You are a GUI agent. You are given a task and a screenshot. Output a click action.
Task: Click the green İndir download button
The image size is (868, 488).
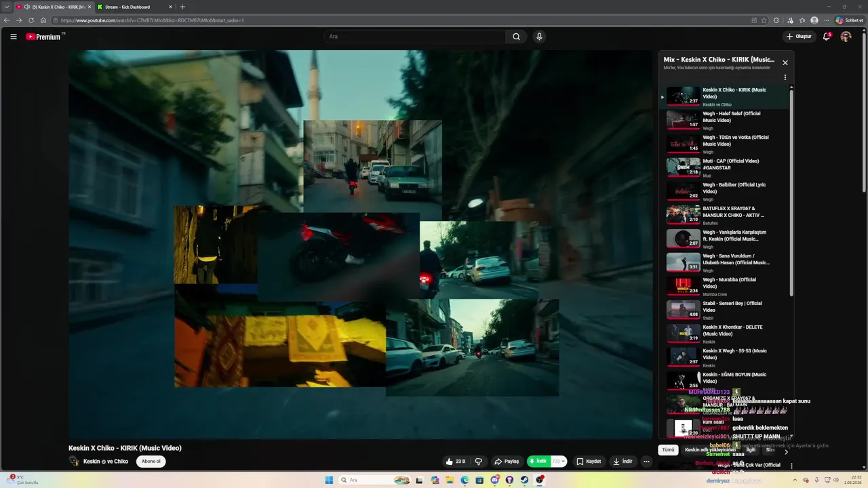point(538,462)
